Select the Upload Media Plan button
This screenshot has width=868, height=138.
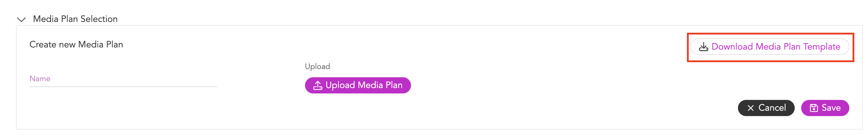358,85
